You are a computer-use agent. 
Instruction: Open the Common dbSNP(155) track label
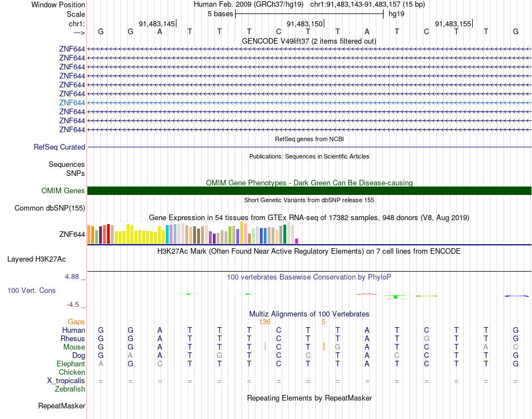[x=50, y=208]
